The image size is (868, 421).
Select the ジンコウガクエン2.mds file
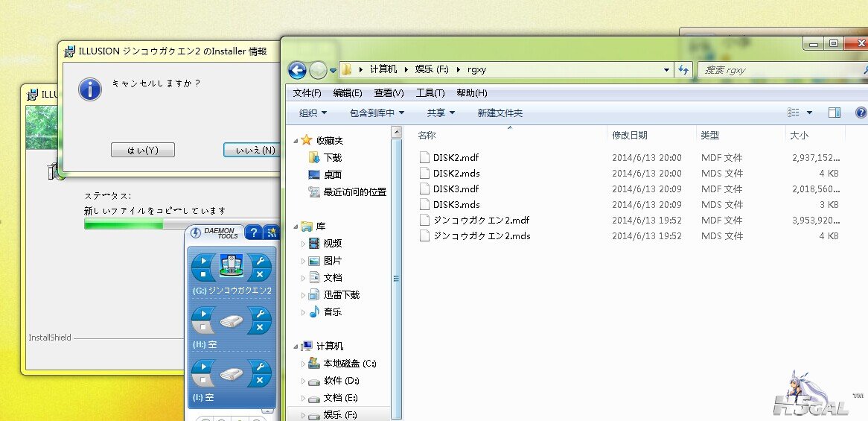[x=481, y=235]
